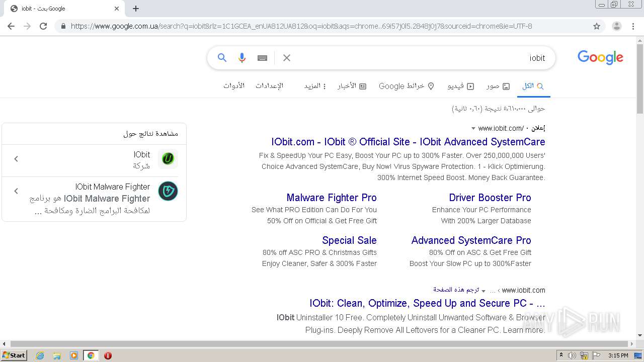Click ترجم هذه الصفحة (Translate this page)
The image size is (644, 362).
point(456,290)
